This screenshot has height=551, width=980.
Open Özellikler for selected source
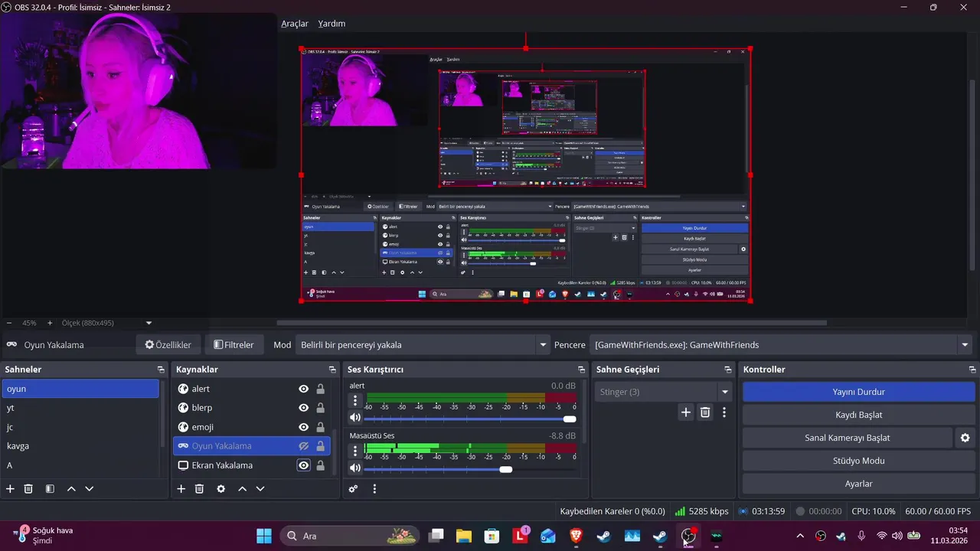(x=168, y=345)
